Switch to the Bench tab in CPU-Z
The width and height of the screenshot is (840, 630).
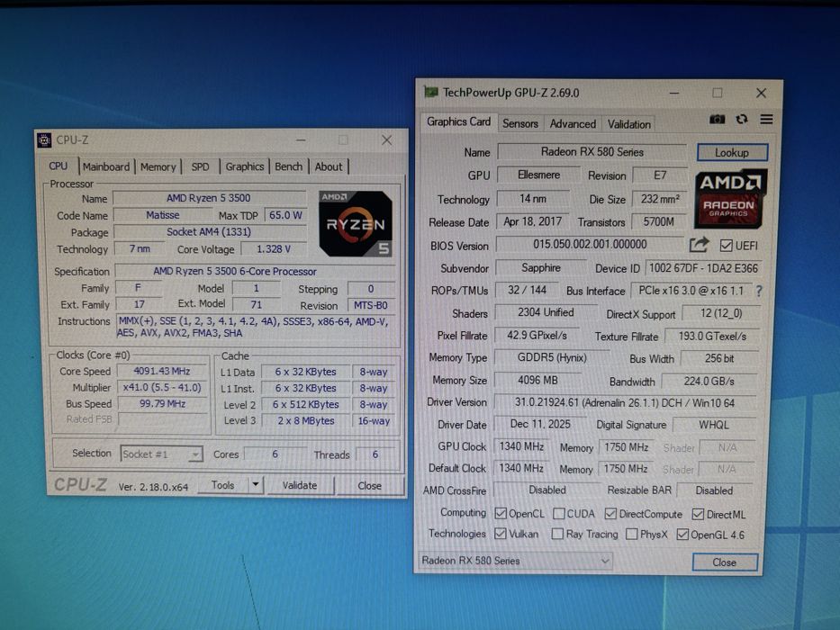click(289, 166)
